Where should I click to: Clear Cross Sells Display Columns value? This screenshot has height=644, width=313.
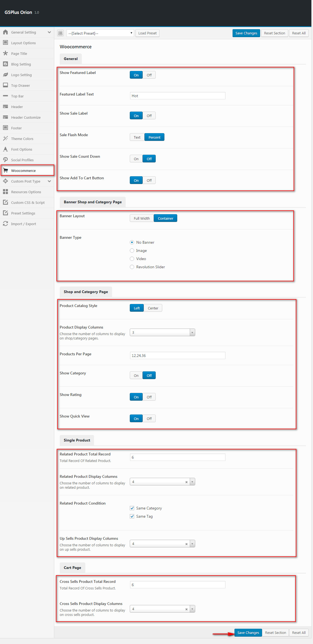pos(186,609)
